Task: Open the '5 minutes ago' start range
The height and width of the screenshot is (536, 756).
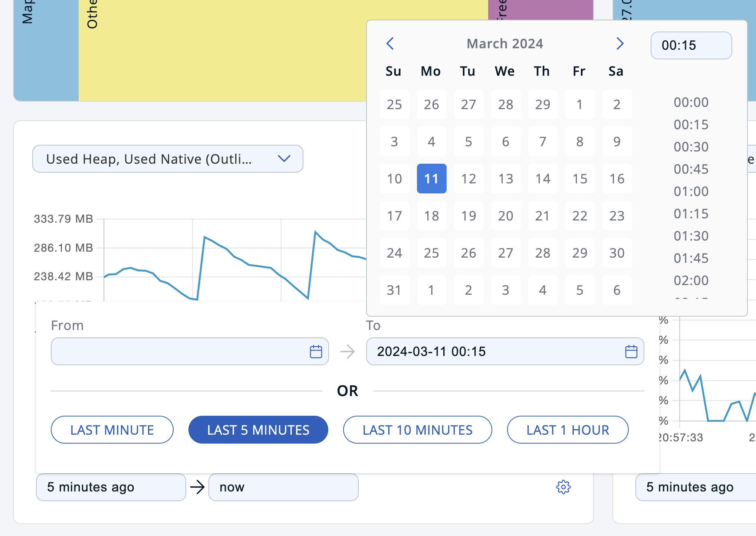Action: pos(111,487)
